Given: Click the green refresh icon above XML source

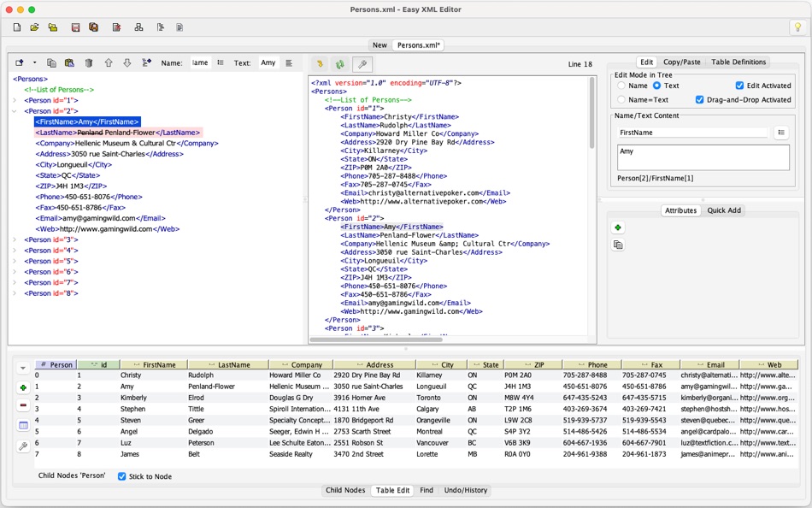Looking at the screenshot, I should (x=339, y=64).
